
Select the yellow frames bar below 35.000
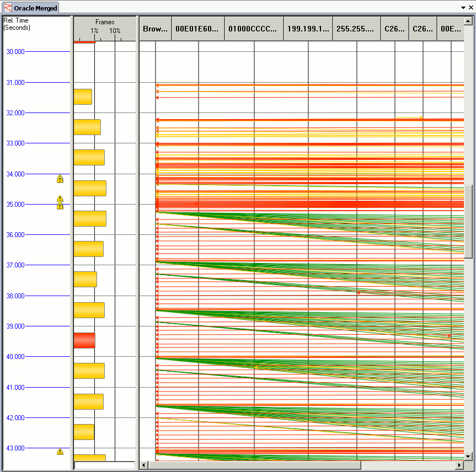[90, 218]
